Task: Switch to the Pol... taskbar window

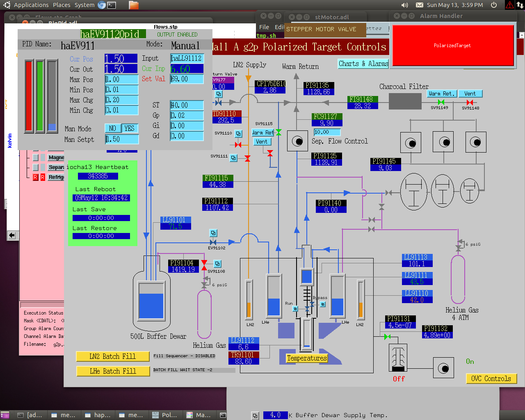Action: [164, 415]
